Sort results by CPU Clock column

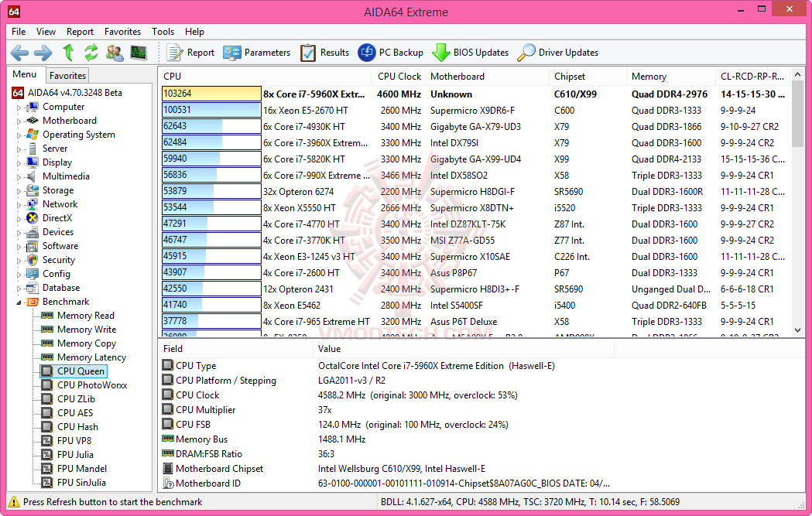coord(399,76)
